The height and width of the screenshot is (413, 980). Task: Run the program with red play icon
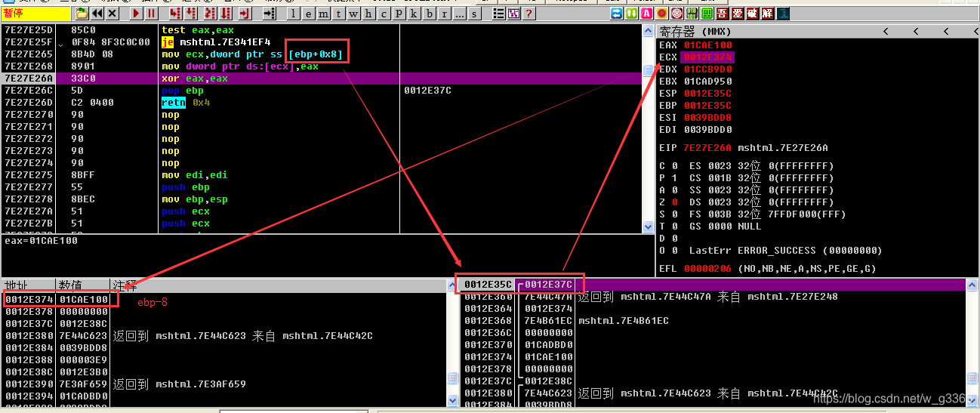click(x=136, y=13)
